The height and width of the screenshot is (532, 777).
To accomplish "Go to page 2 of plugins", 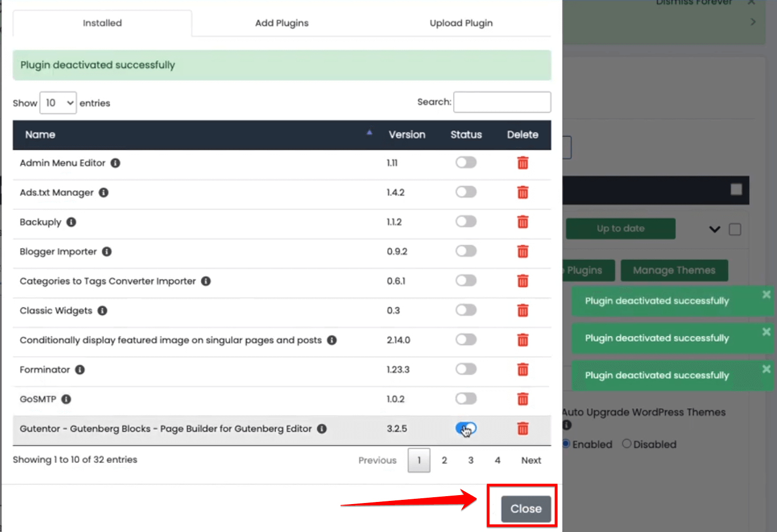I will (444, 460).
